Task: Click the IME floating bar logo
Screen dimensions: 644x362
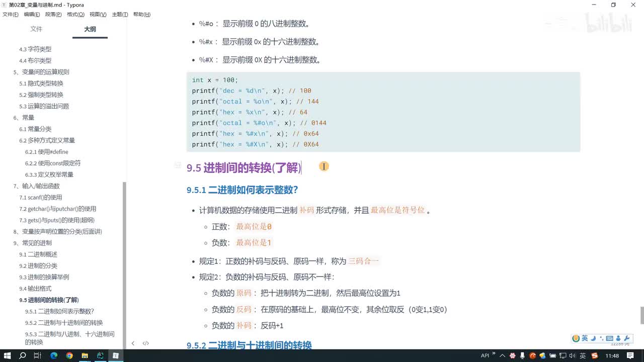Action: coord(576,338)
